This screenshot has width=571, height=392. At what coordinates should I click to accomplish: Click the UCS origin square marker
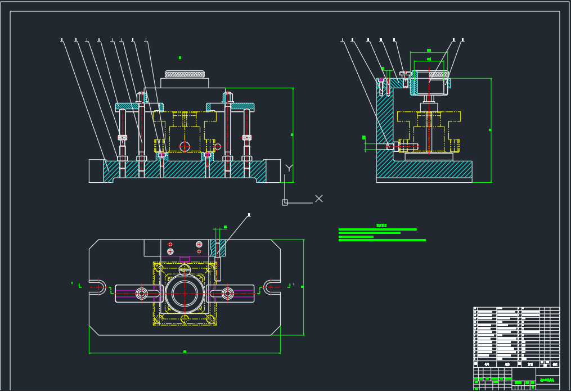[x=285, y=202]
